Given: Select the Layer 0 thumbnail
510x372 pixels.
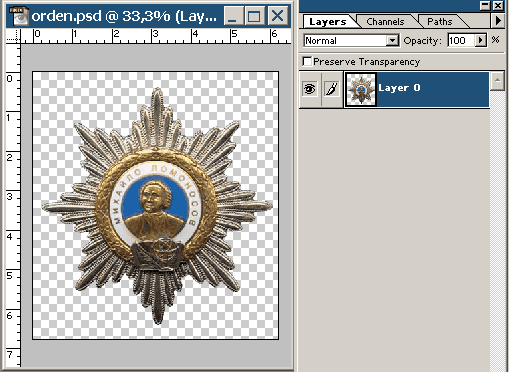Looking at the screenshot, I should pyautogui.click(x=361, y=89).
